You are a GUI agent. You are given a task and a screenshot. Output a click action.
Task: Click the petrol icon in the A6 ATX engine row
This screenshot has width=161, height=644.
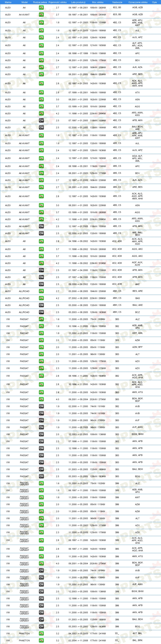[41, 92]
